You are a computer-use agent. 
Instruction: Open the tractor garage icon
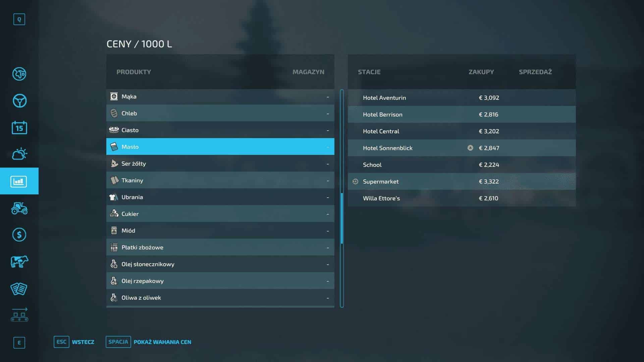tap(19, 208)
